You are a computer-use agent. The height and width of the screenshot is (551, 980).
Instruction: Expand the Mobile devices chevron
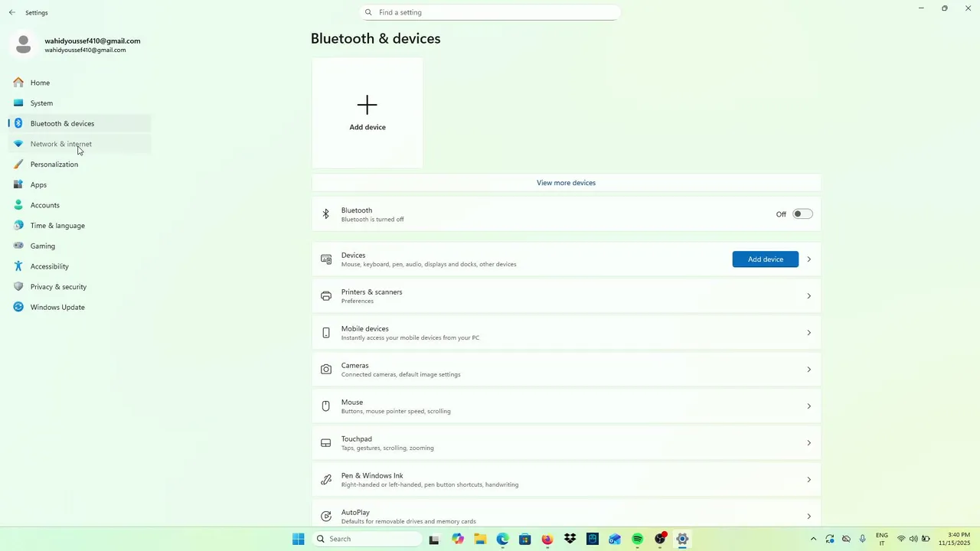(808, 333)
